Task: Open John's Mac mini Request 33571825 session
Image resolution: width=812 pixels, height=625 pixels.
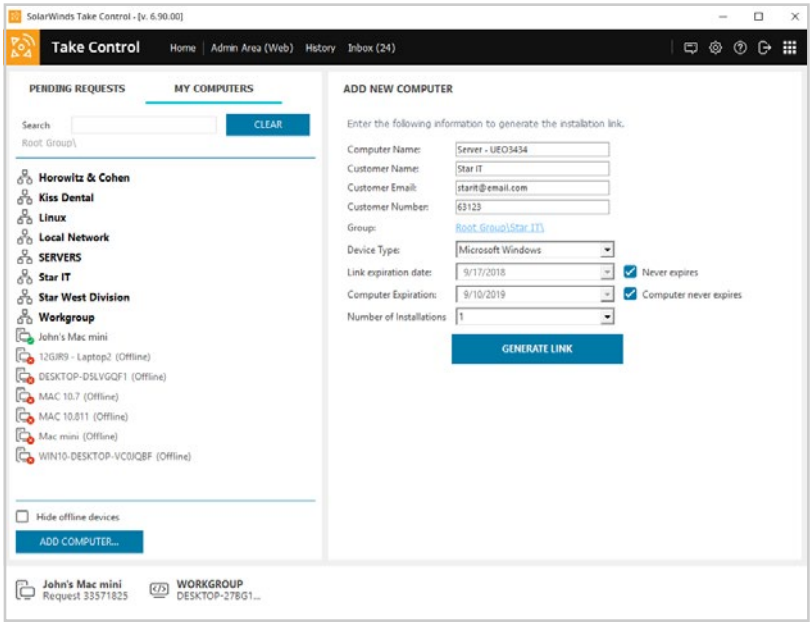Action: [72, 590]
